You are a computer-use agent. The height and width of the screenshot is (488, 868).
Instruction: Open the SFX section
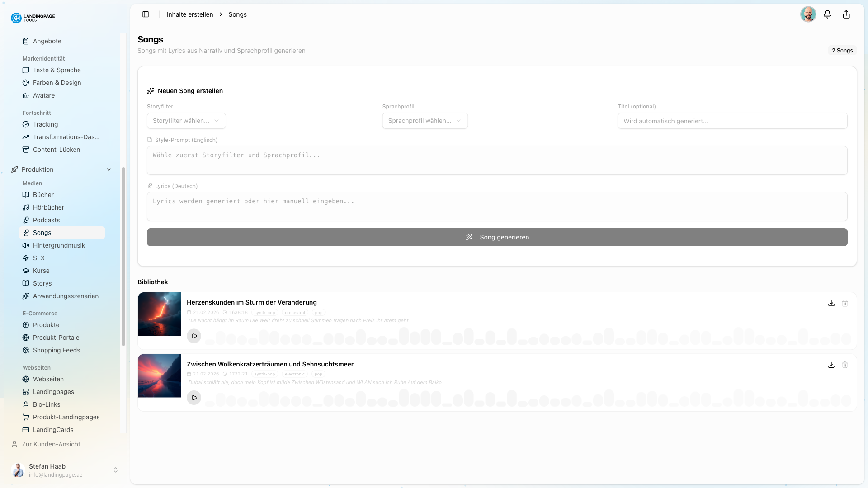click(x=39, y=258)
